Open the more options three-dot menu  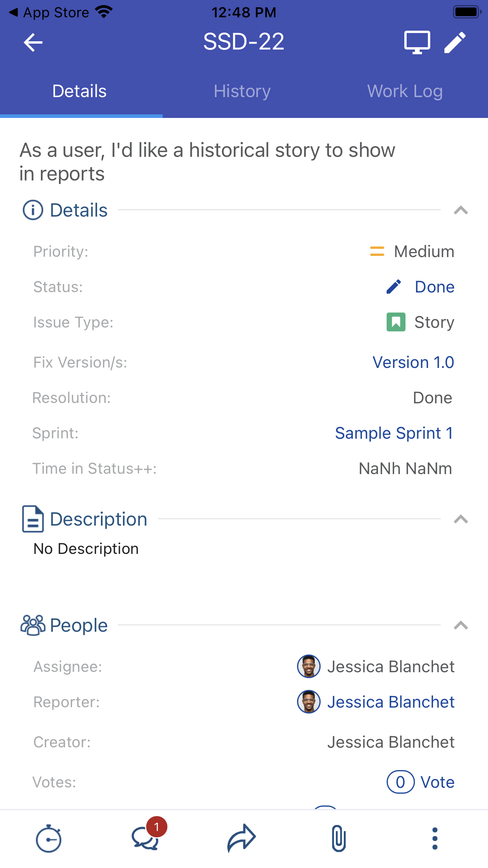(x=435, y=839)
